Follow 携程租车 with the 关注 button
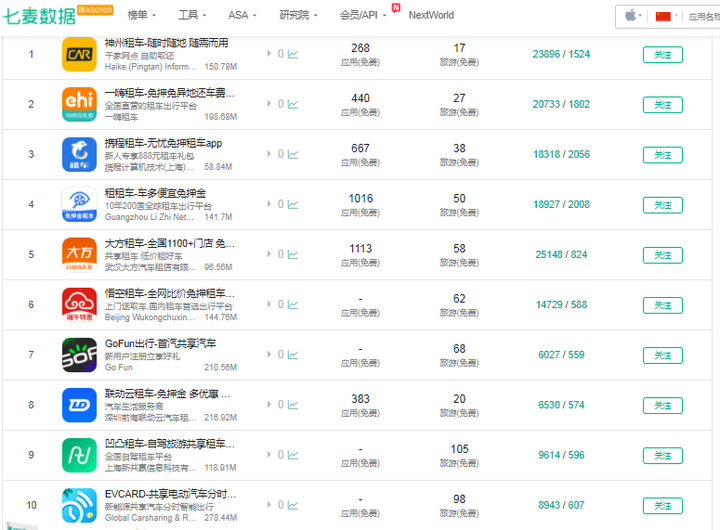This screenshot has width=720, height=530. 663,155
